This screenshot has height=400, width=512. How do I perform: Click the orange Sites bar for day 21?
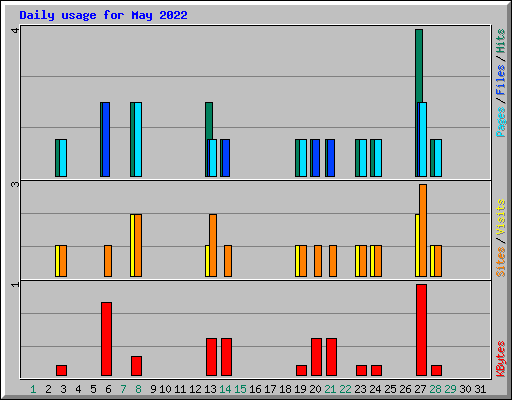(333, 261)
